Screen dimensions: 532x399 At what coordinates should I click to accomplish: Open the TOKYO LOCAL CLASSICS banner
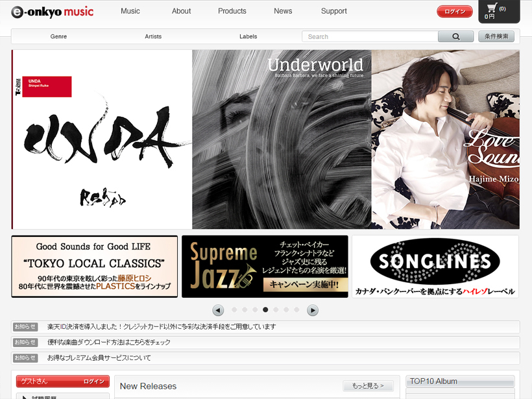point(94,267)
